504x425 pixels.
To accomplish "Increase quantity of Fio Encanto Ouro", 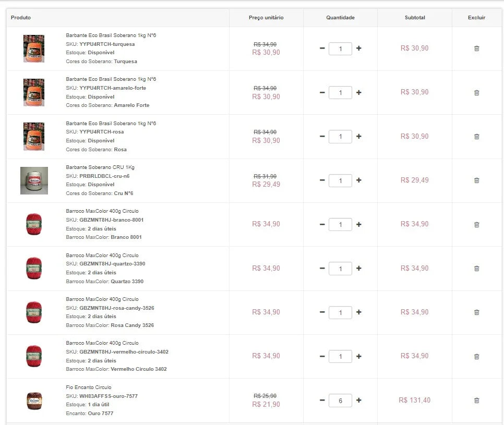I will (358, 400).
